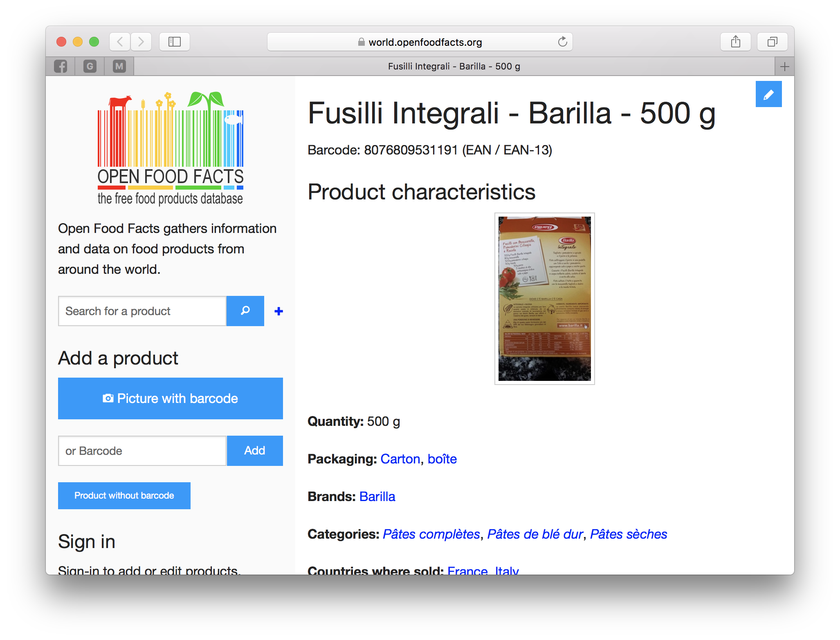Open the Pâtes complètes category link
Screen dimensions: 840x640
[x=431, y=534]
